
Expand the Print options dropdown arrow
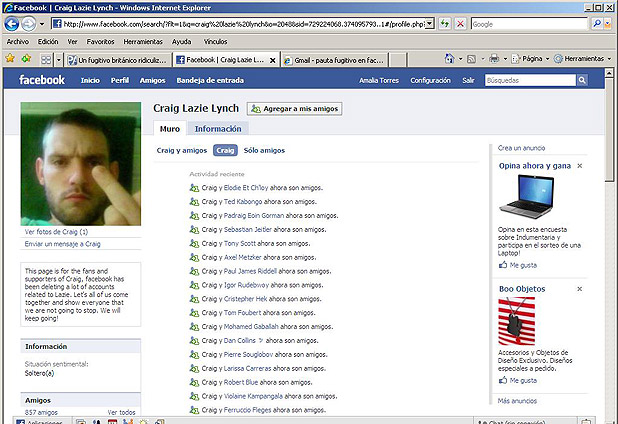(x=505, y=59)
